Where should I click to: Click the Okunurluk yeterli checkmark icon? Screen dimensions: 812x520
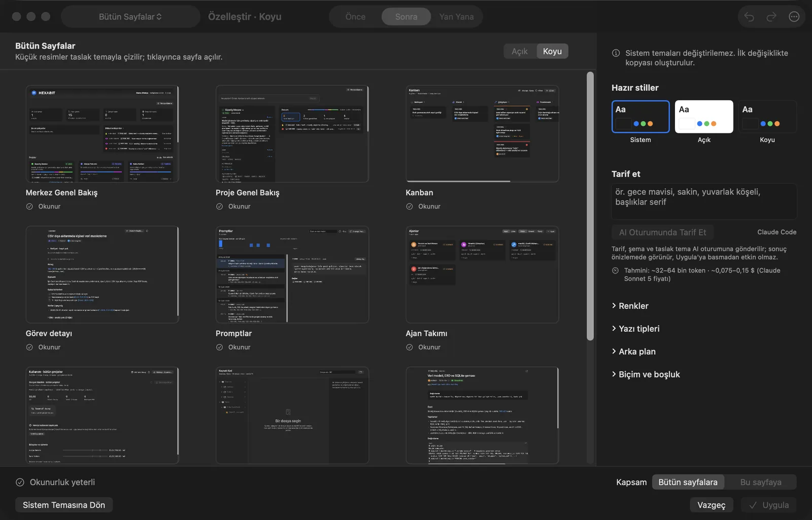(x=20, y=482)
